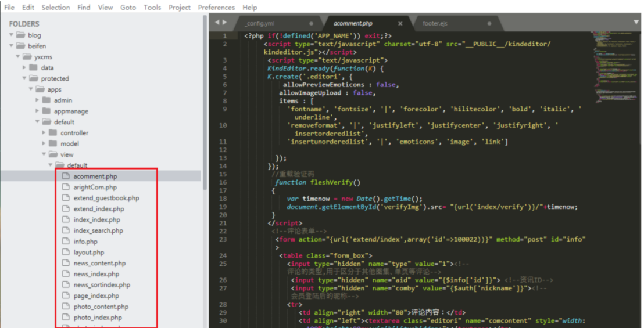
Task: Open photo_content.php file
Action: [x=101, y=307]
